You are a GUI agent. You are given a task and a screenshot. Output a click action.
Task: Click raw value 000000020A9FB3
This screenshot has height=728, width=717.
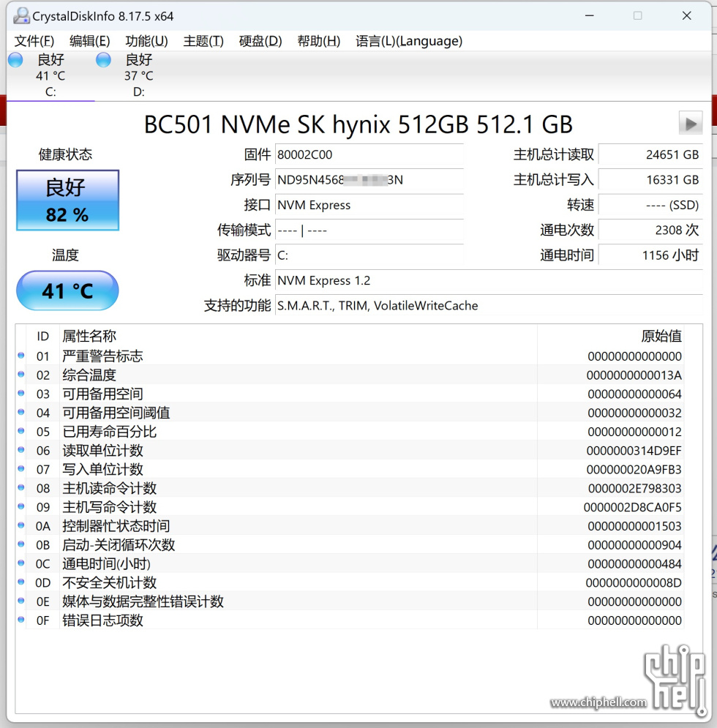[x=634, y=470]
